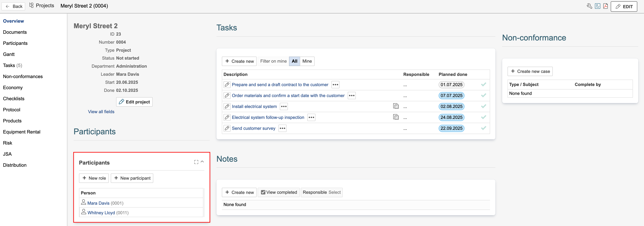Click the checklist icon on Install electrical system

tap(396, 106)
